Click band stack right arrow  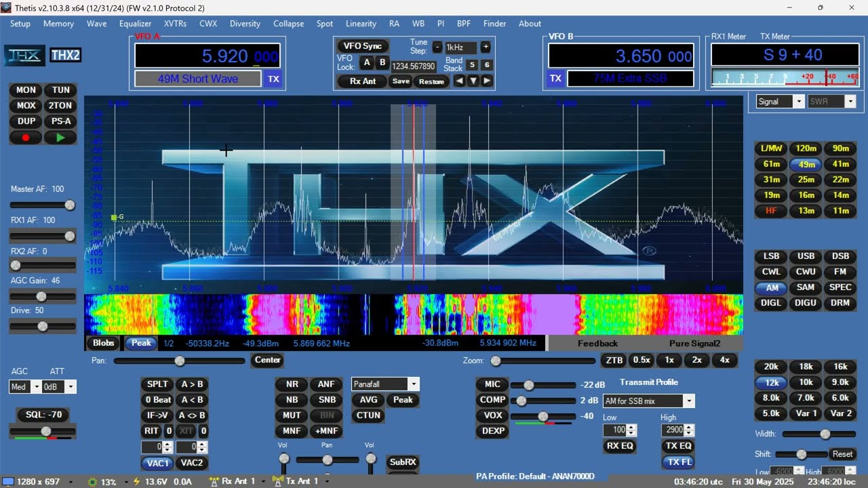click(486, 81)
